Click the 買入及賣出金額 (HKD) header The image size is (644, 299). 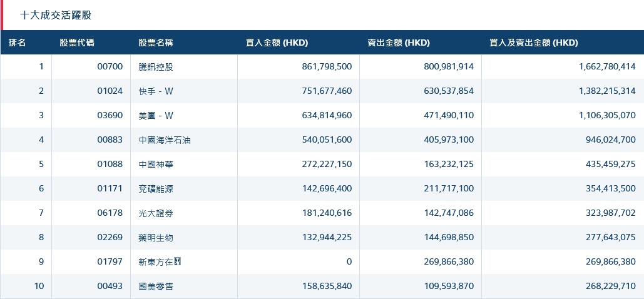pyautogui.click(x=534, y=43)
